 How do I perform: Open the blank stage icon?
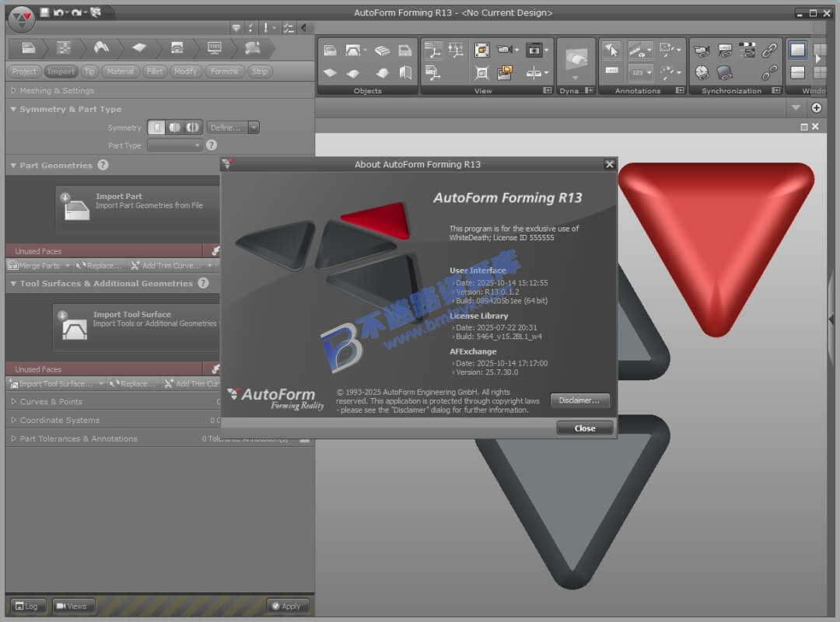coord(139,49)
